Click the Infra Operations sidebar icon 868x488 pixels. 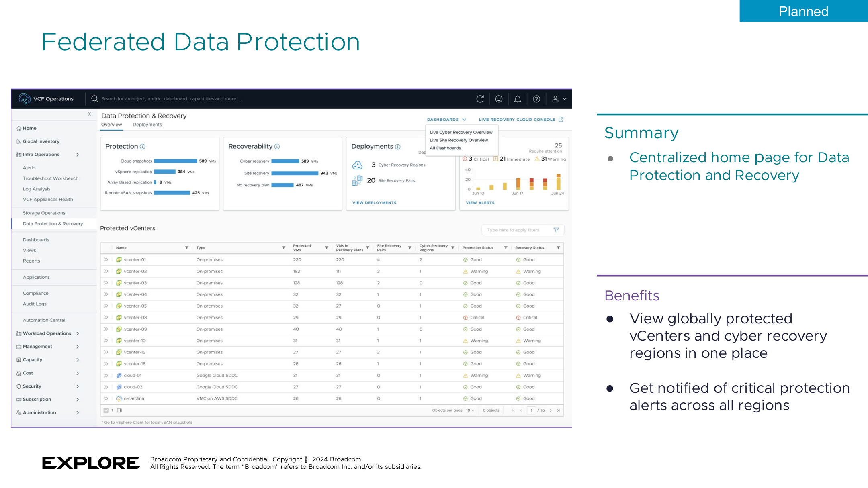pyautogui.click(x=20, y=154)
